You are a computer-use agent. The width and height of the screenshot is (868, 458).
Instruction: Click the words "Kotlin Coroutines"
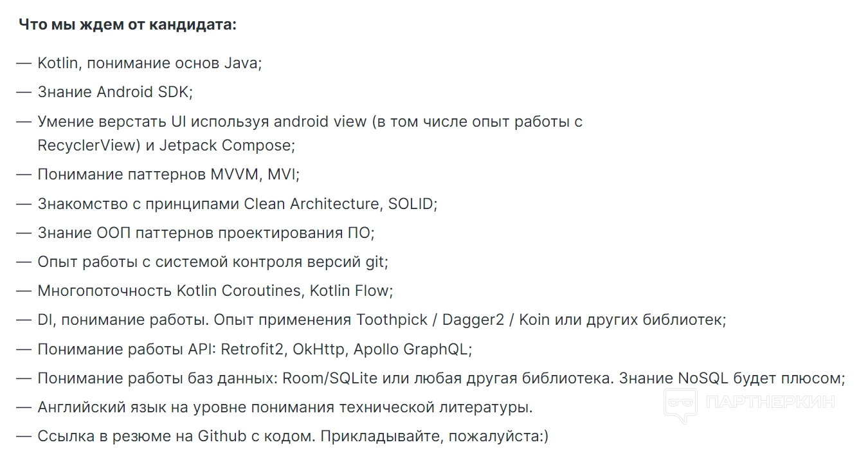coord(239,291)
